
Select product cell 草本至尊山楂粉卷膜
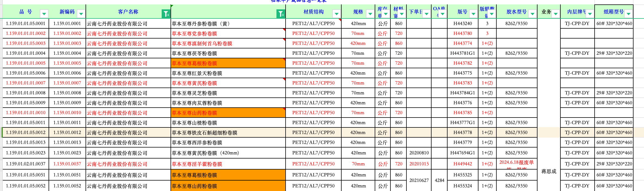(x=228, y=123)
